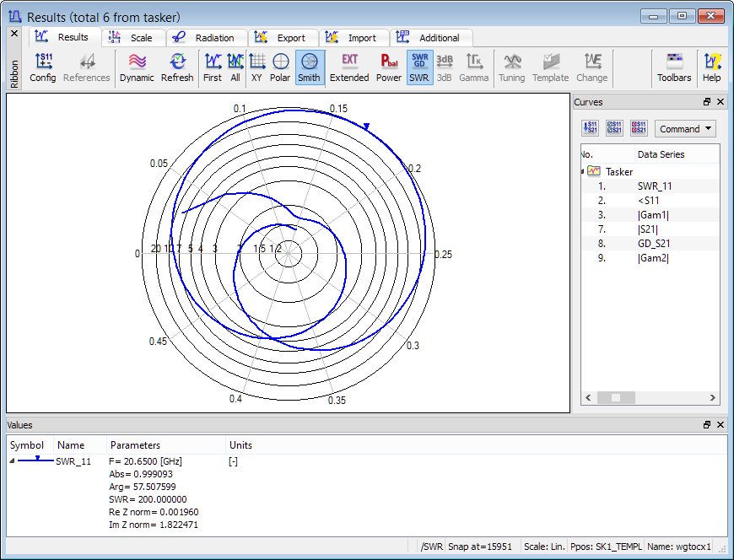Open the S11 Config tool

tap(43, 67)
